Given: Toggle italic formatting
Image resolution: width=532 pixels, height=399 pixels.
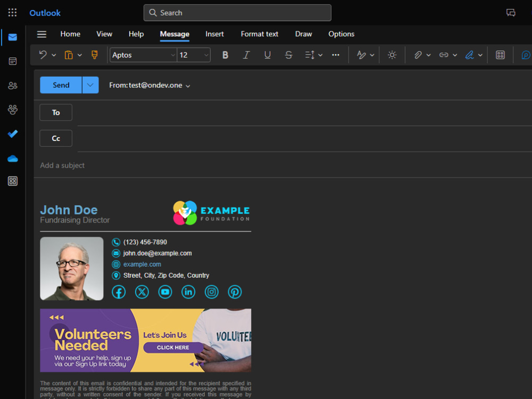Looking at the screenshot, I should pos(246,55).
